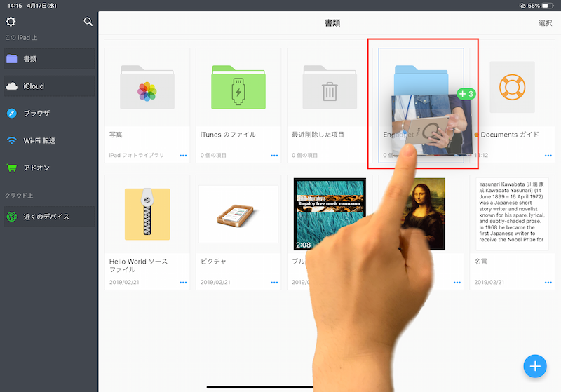Open more options for Mona Lisa image
This screenshot has width=561, height=392.
point(457,283)
